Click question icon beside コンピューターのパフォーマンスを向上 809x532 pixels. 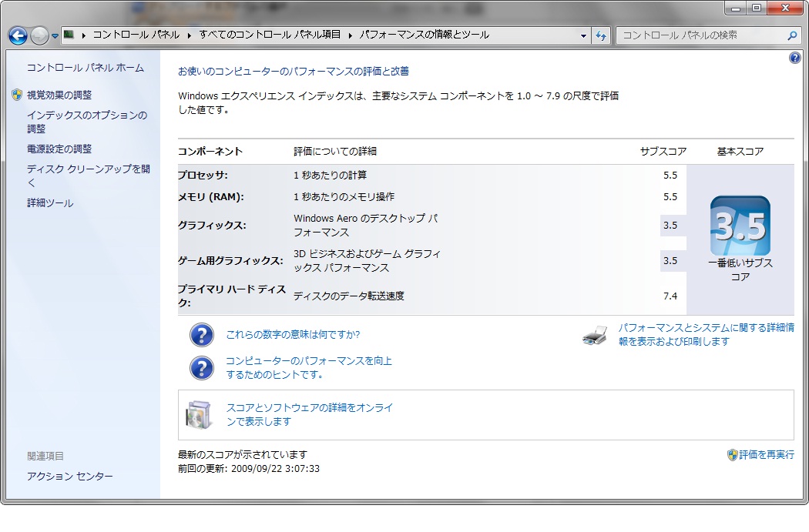click(x=202, y=368)
